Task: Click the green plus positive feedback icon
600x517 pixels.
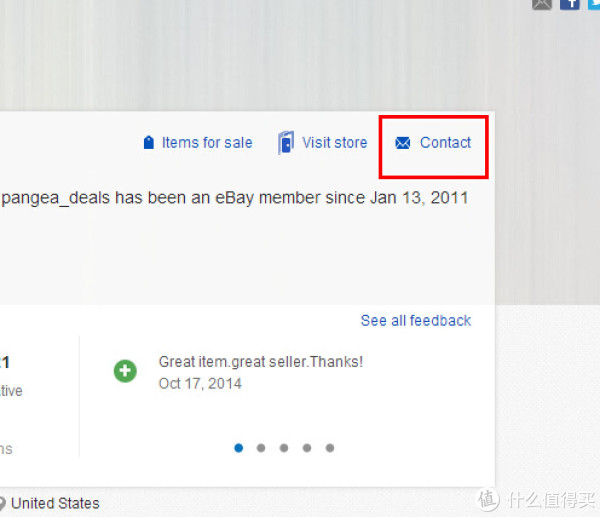Action: pyautogui.click(x=125, y=371)
